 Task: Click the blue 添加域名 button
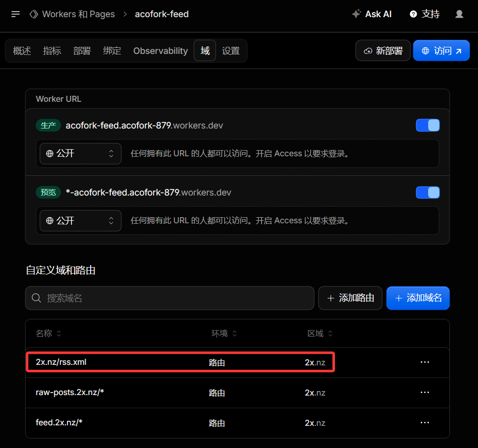point(418,298)
